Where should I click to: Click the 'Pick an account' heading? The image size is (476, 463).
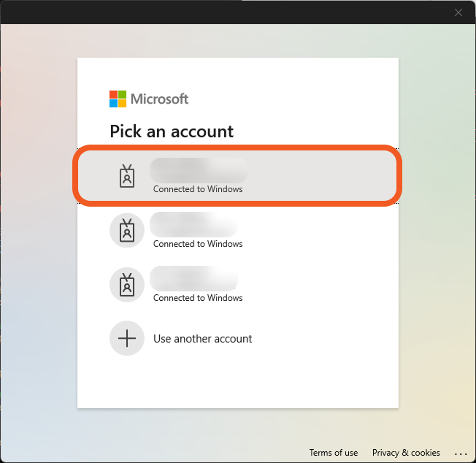[172, 131]
